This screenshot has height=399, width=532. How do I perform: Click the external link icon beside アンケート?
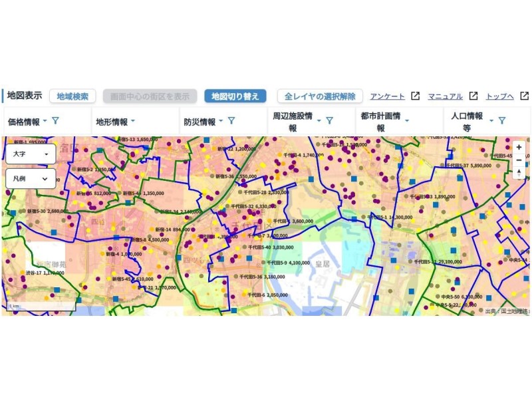416,96
